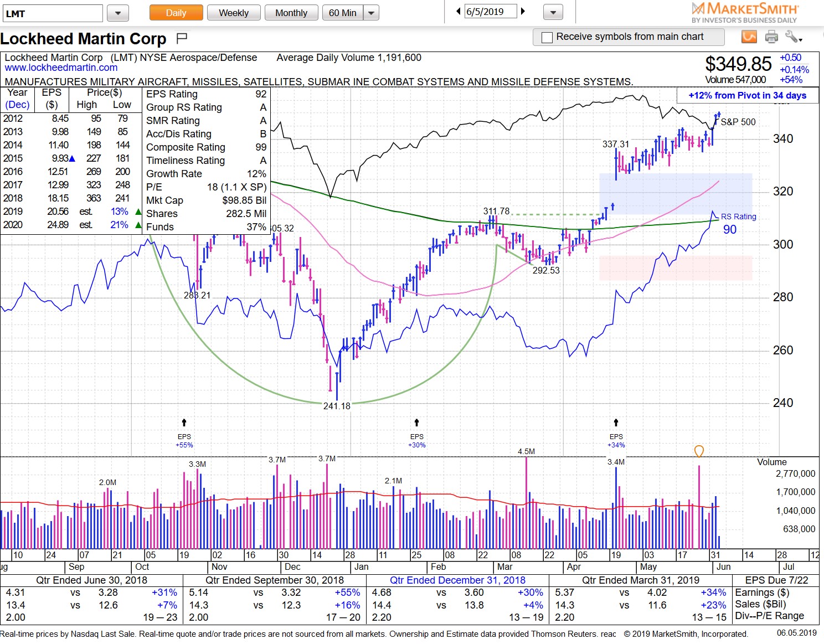
Task: Open chart settings via the wrench icon
Action: tap(792, 37)
